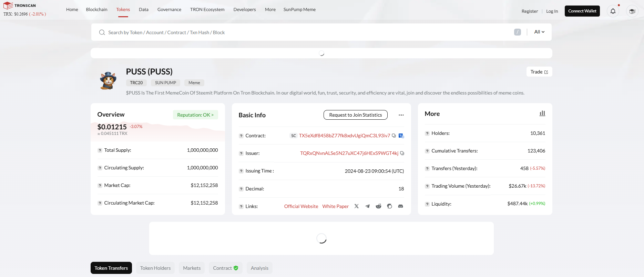The image size is (644, 277).
Task: Open the Telegram link icon
Action: click(x=368, y=206)
